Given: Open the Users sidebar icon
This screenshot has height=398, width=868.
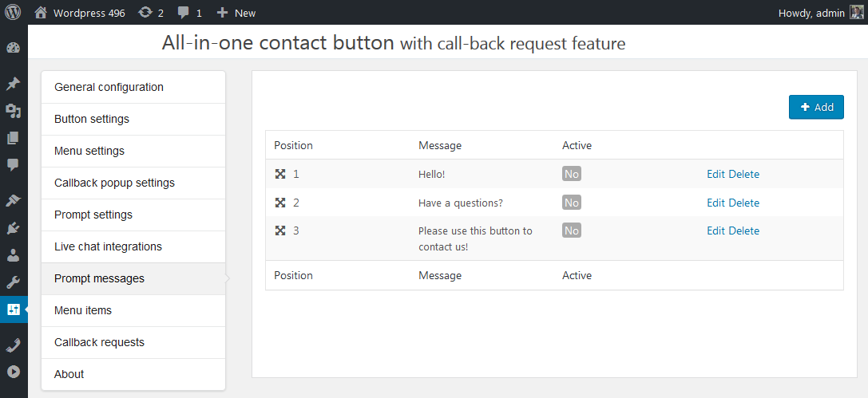Looking at the screenshot, I should point(13,256).
